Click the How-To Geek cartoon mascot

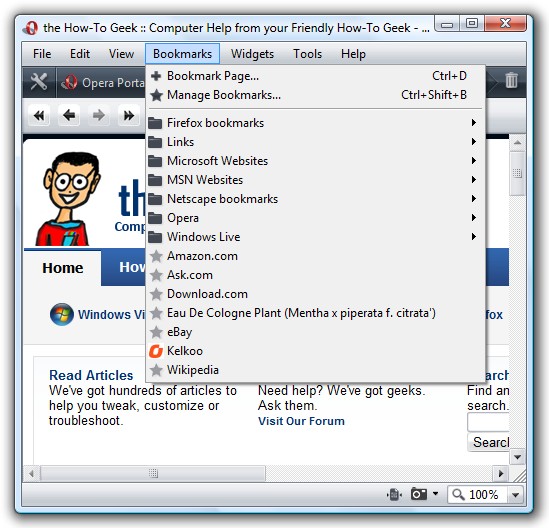coord(69,199)
